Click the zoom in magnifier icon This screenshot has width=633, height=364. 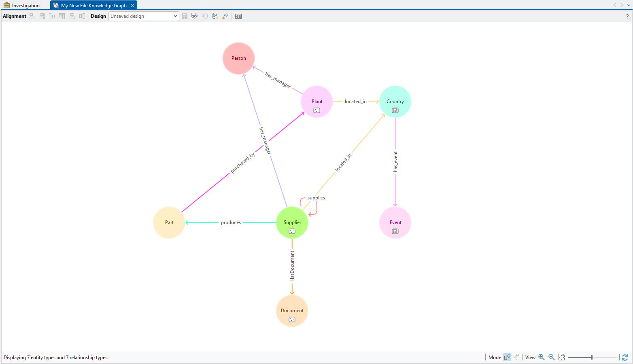[542, 357]
